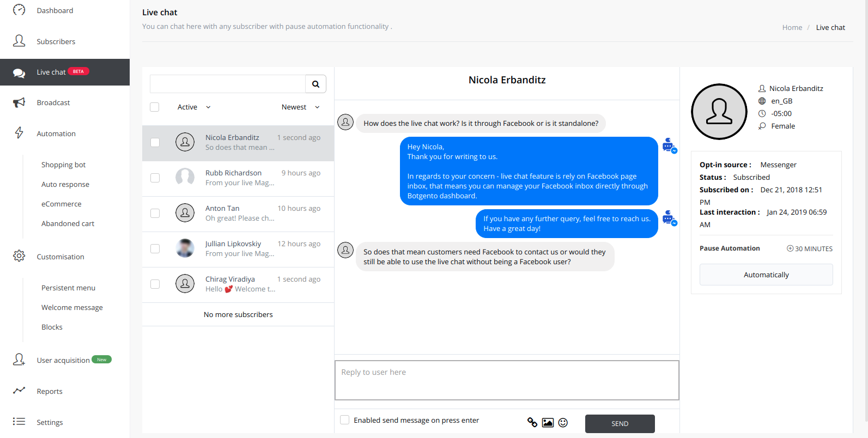The width and height of the screenshot is (868, 438).
Task: Click Chirag Viradiya's avatar icon
Action: click(x=185, y=284)
